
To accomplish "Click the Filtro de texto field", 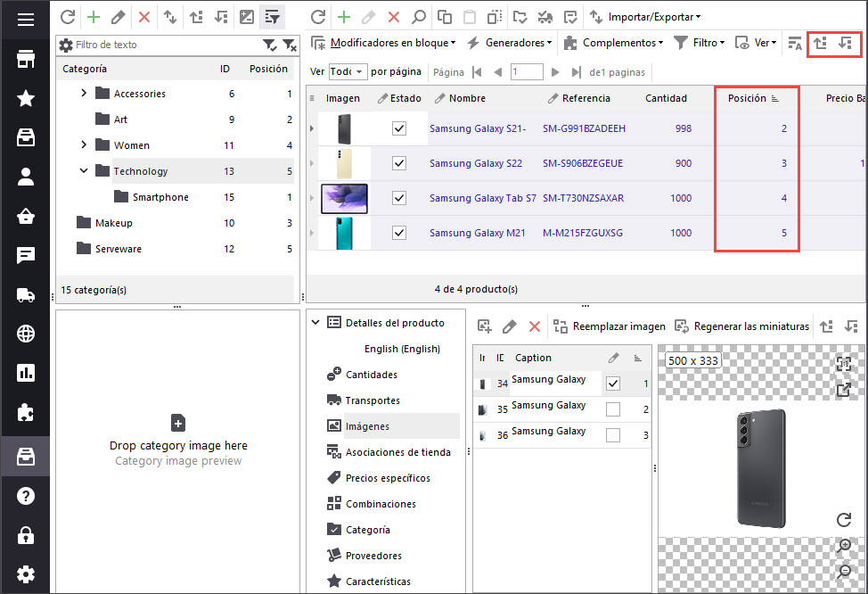I will [166, 45].
